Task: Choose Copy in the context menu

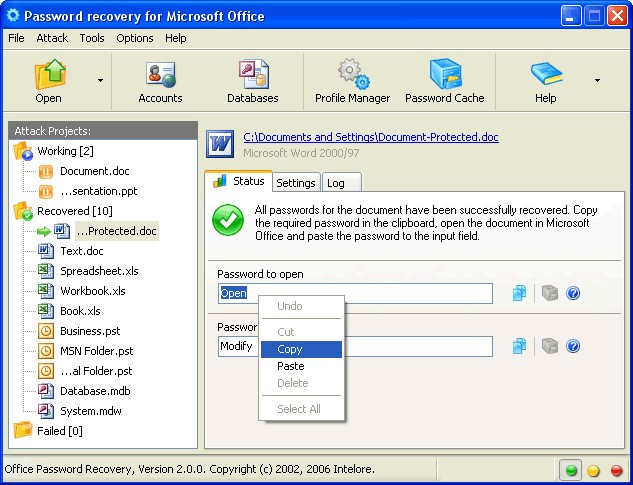Action: click(x=301, y=349)
